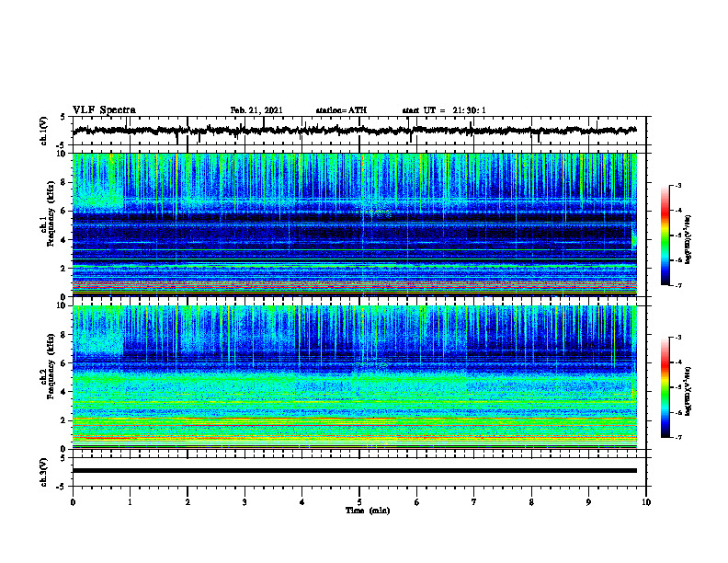728x563 pixels.
Task: Click the ch.1 spectrogram color scale bar
Action: point(665,236)
